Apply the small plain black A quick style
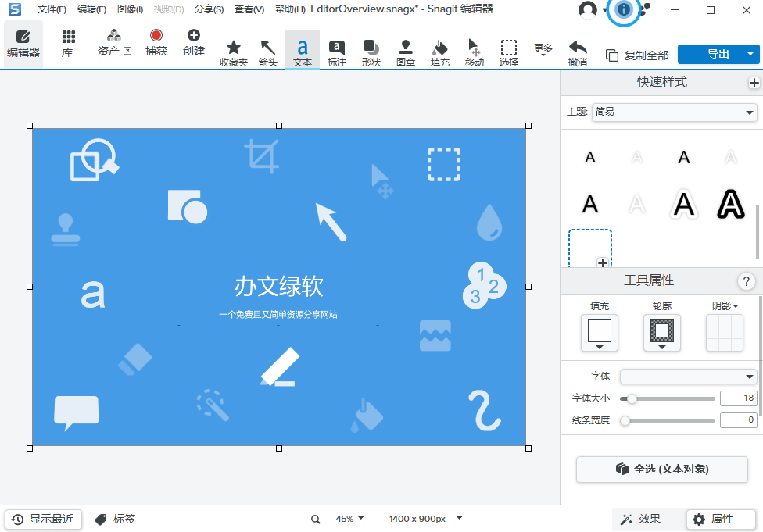763x532 pixels. click(x=589, y=158)
